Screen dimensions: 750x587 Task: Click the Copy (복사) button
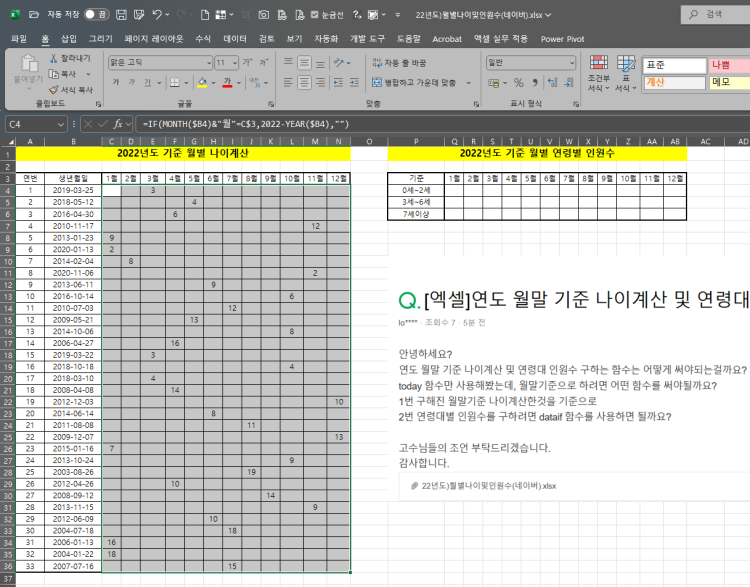[x=64, y=74]
